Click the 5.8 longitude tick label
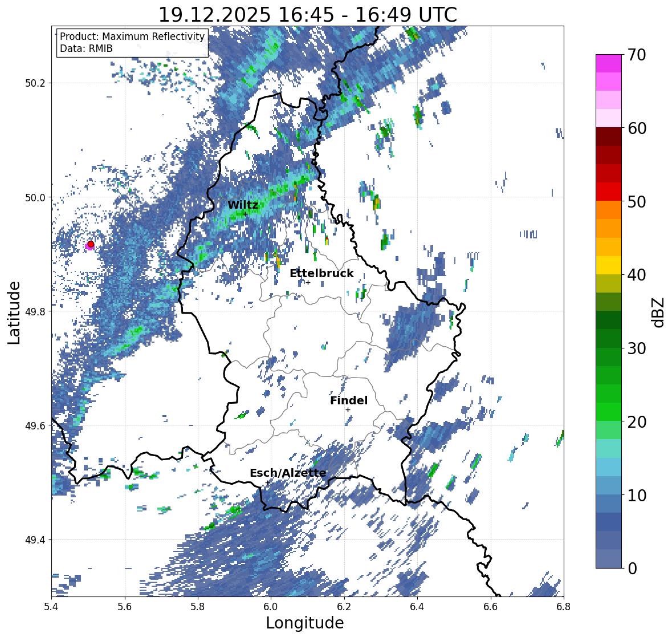 (198, 607)
